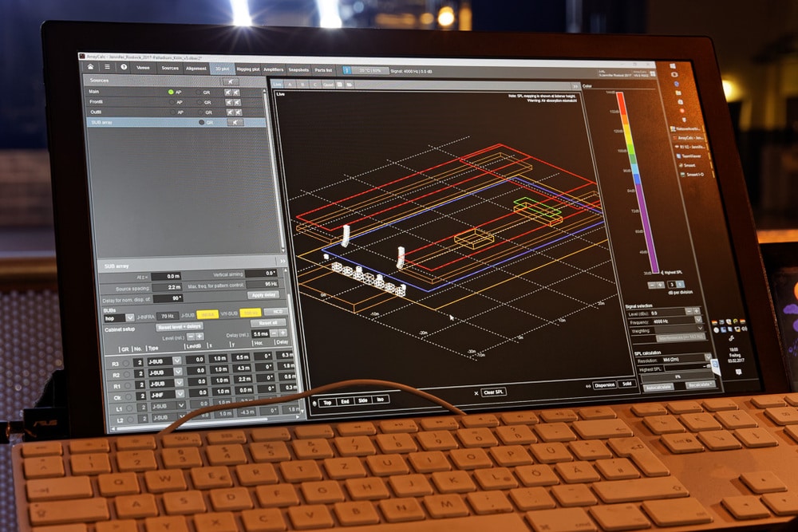This screenshot has width=798, height=532.
Task: Expand the Frequency dropdown in Signal selection
Action: [699, 320]
